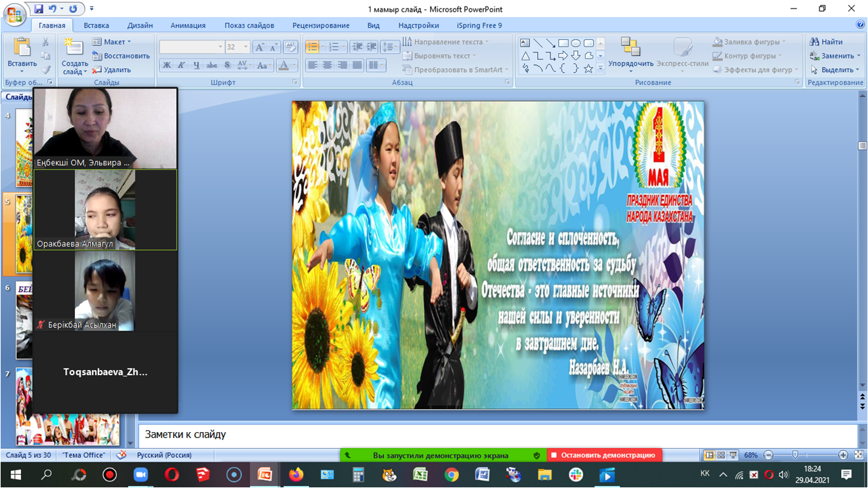The height and width of the screenshot is (488, 868).
Task: Toggle italic (К) text formatting
Action: coord(181,66)
